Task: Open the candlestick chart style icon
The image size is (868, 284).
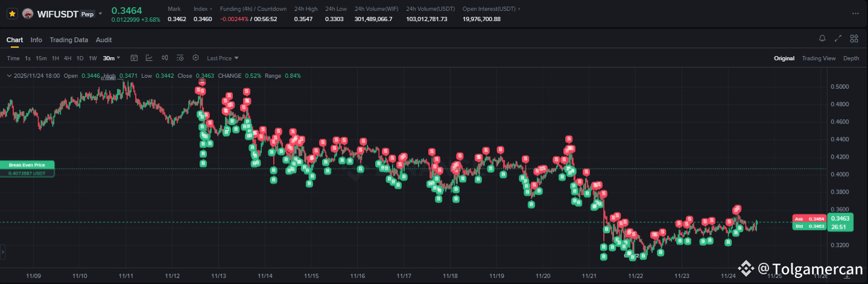Action: (165, 58)
